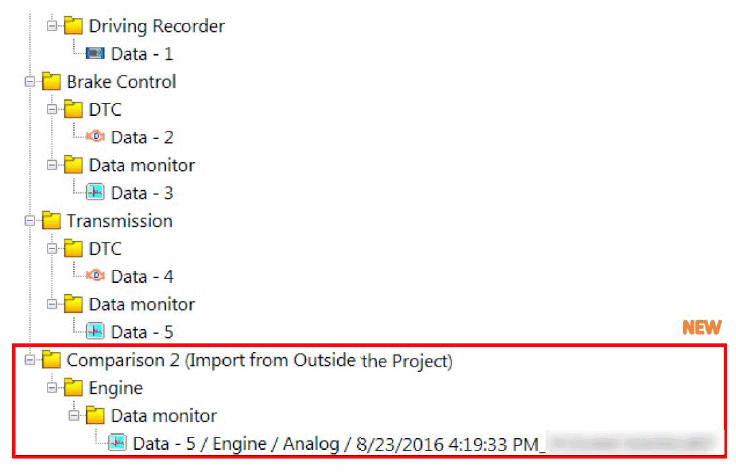Click the monitor icon beside Transmission Data - 5
This screenshot has width=736, height=472.
tap(96, 331)
